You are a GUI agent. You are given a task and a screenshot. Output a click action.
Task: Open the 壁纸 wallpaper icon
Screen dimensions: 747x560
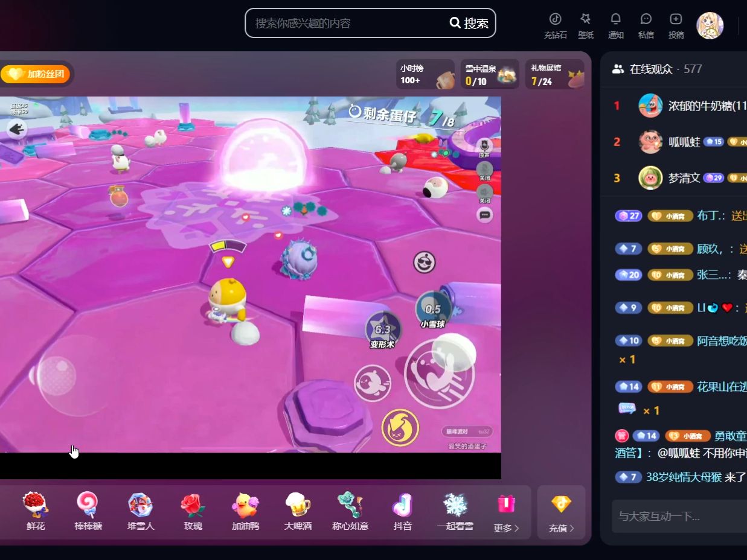(585, 26)
